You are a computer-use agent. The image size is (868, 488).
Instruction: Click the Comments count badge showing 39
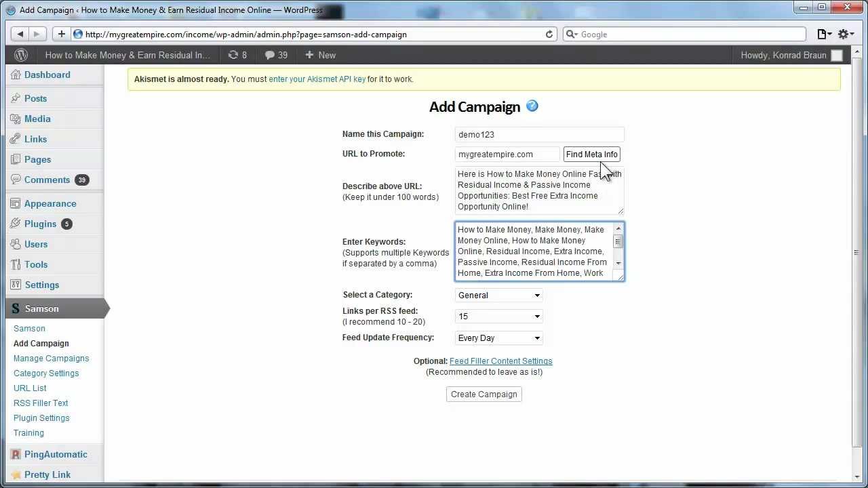click(82, 180)
